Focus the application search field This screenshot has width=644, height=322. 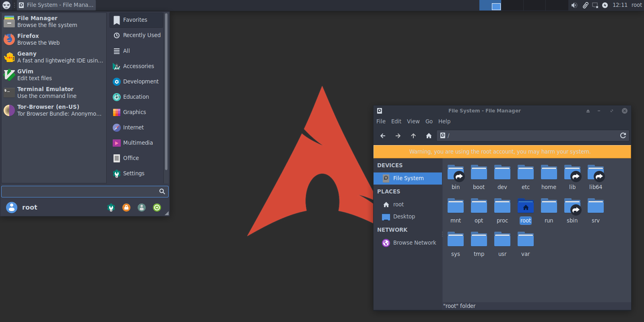(x=85, y=191)
